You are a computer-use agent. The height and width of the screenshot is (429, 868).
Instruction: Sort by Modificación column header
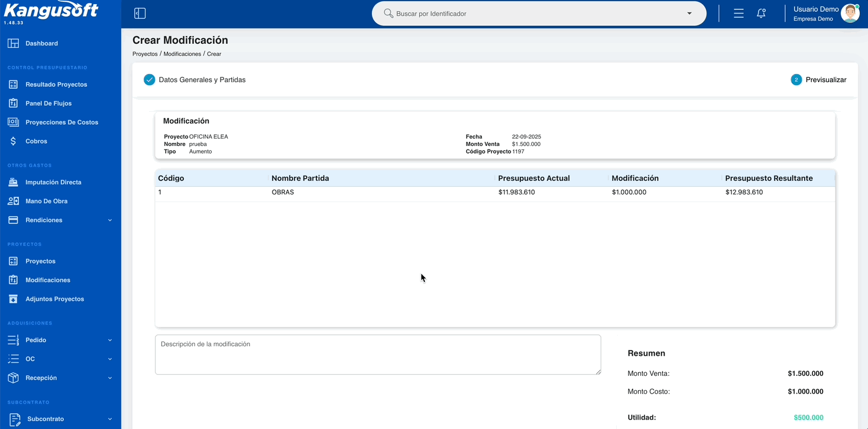[x=635, y=178]
